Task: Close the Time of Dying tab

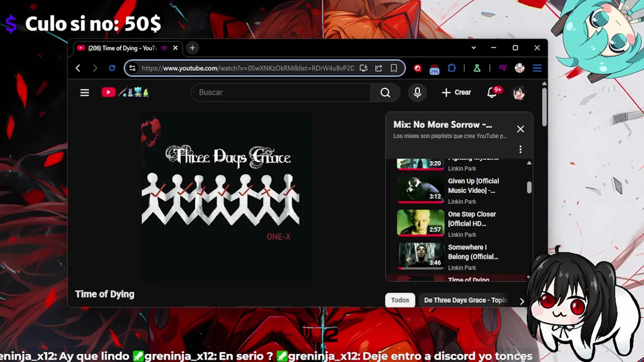Action: click(x=175, y=48)
